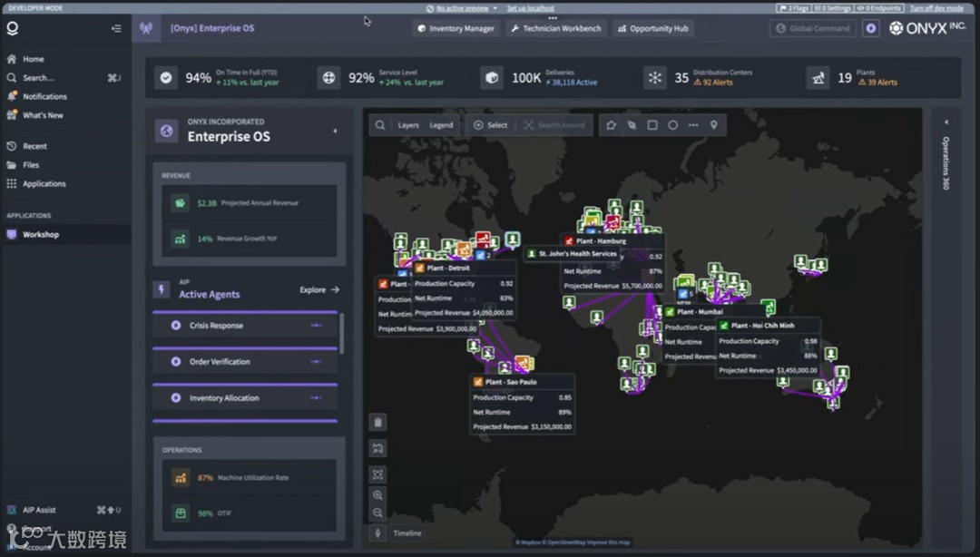Click the purple AIP icon button

click(870, 28)
